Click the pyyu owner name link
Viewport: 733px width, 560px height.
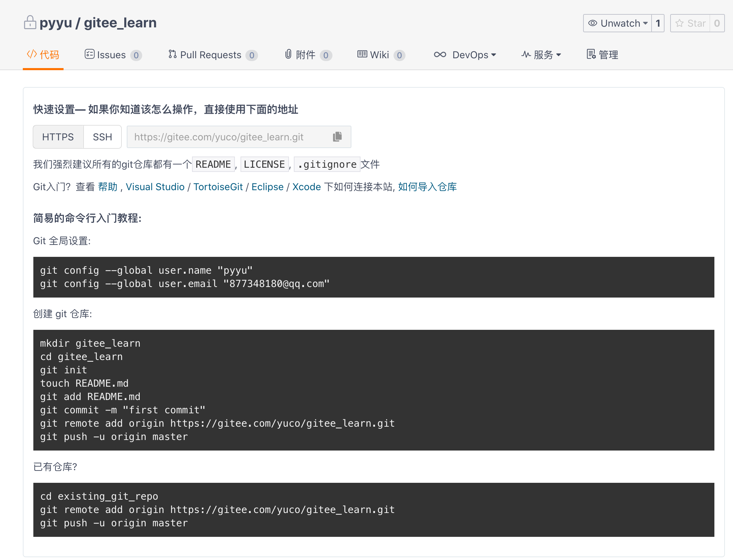coord(56,23)
